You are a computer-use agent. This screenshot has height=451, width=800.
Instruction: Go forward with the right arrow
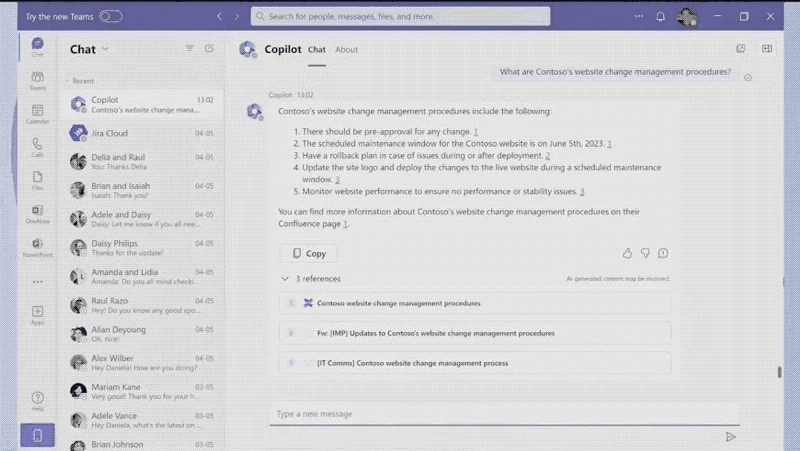coord(237,16)
